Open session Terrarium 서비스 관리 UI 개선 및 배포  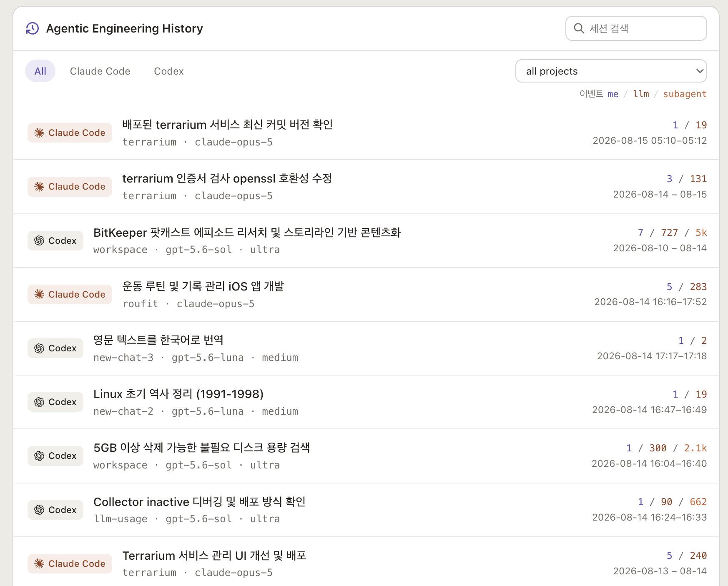click(214, 555)
